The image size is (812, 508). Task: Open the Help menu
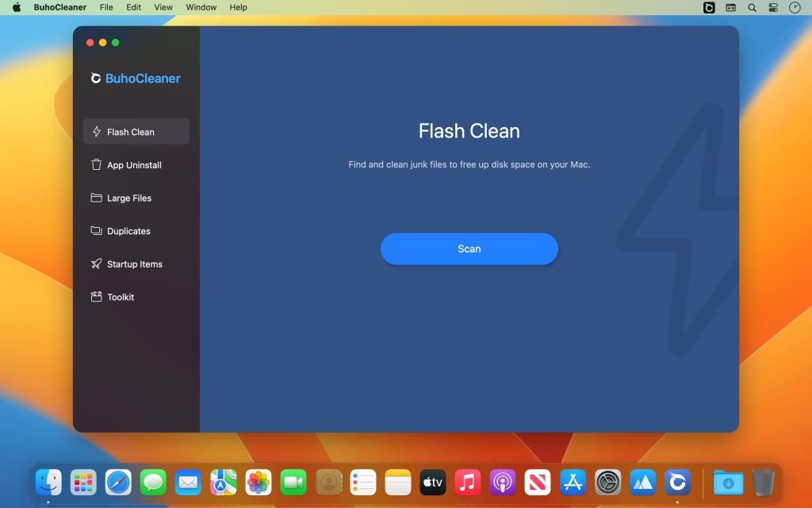[x=237, y=7]
